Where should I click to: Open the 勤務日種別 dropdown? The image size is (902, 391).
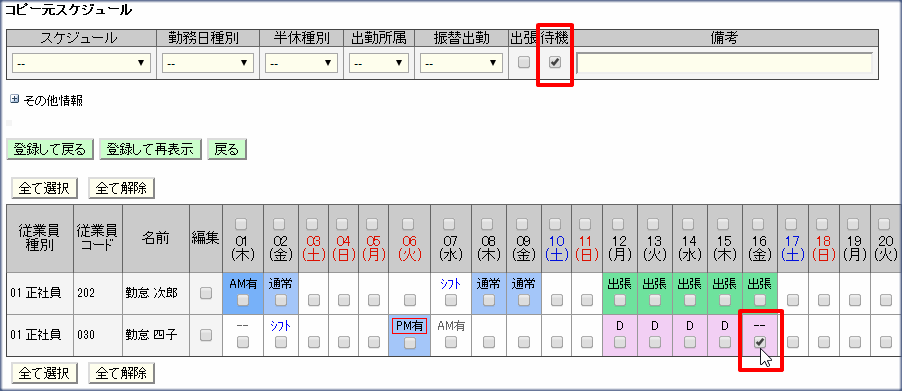tap(208, 63)
